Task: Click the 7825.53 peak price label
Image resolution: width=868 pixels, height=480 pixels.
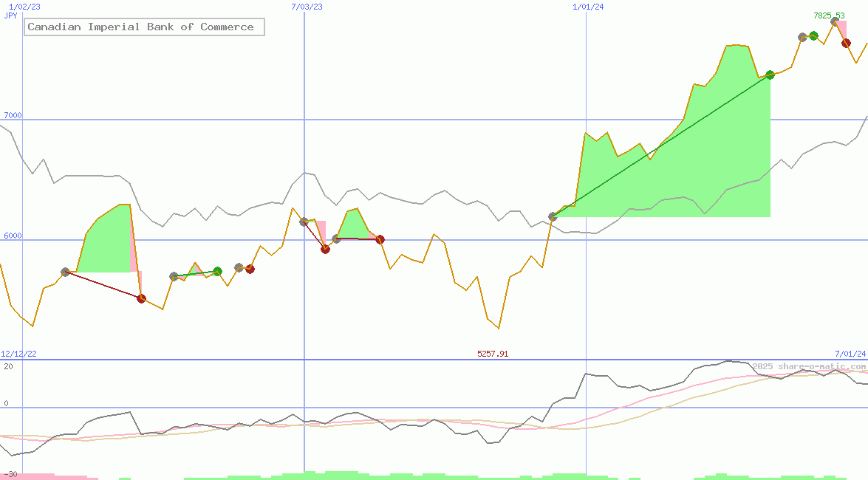Action: [829, 16]
